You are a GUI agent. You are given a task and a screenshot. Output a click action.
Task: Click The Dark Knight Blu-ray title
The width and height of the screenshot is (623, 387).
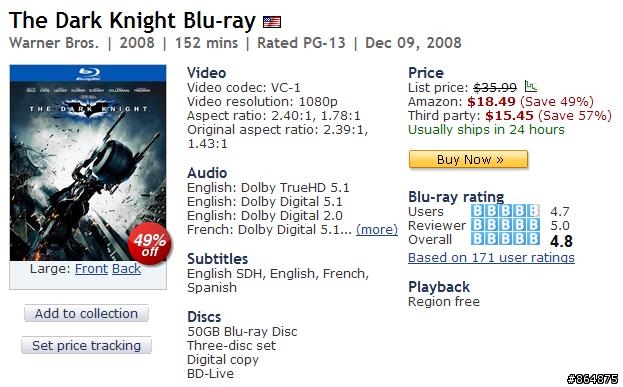point(132,21)
